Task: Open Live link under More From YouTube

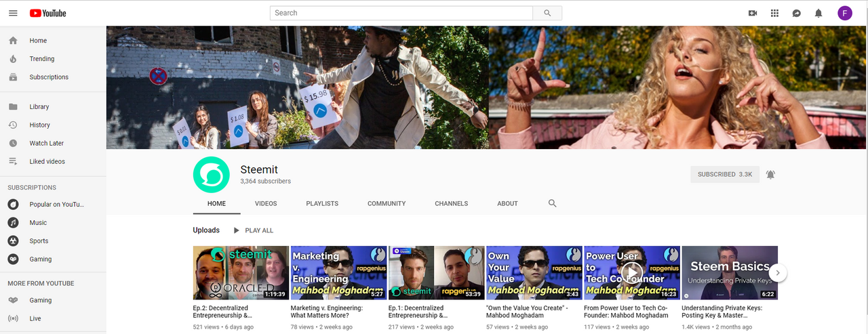Action: [x=35, y=318]
